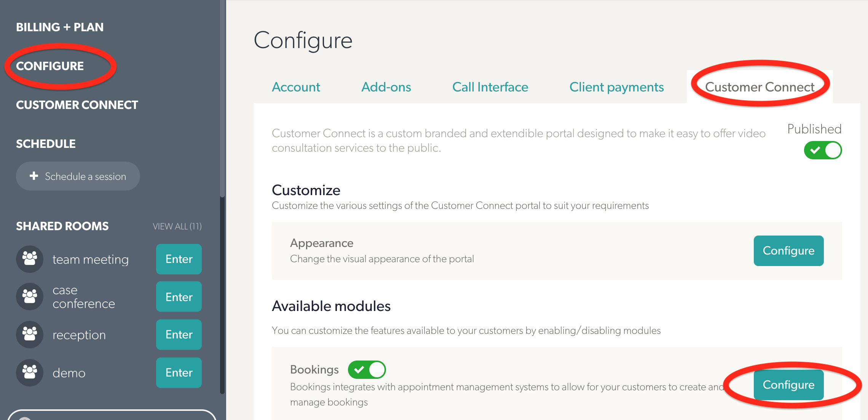Image resolution: width=868 pixels, height=420 pixels.
Task: Click the reception room group icon
Action: [x=30, y=335]
